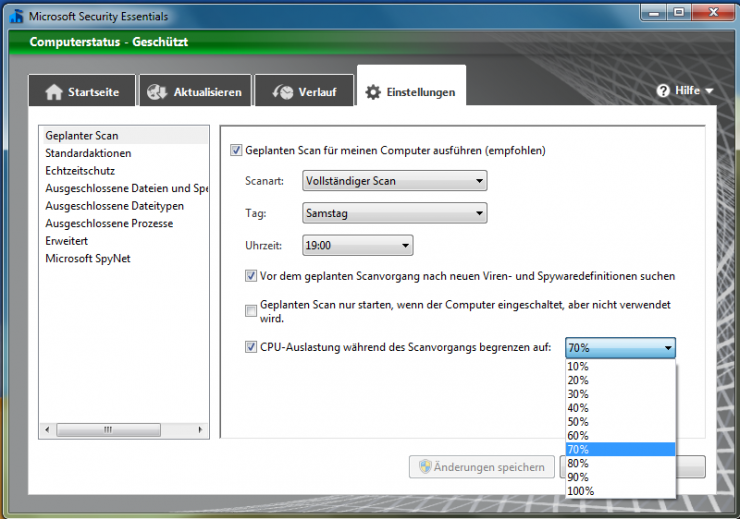Choose 40% from the CPU limit list

[620, 408]
